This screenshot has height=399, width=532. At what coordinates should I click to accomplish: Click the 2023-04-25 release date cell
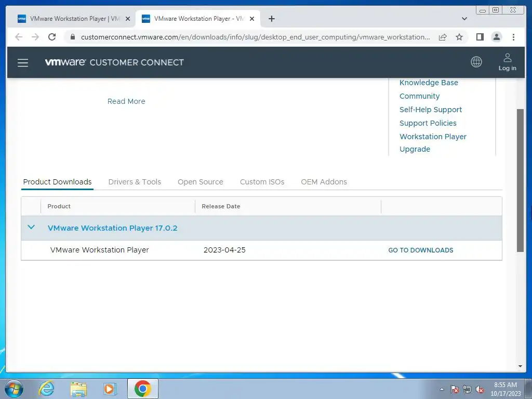[224, 250]
